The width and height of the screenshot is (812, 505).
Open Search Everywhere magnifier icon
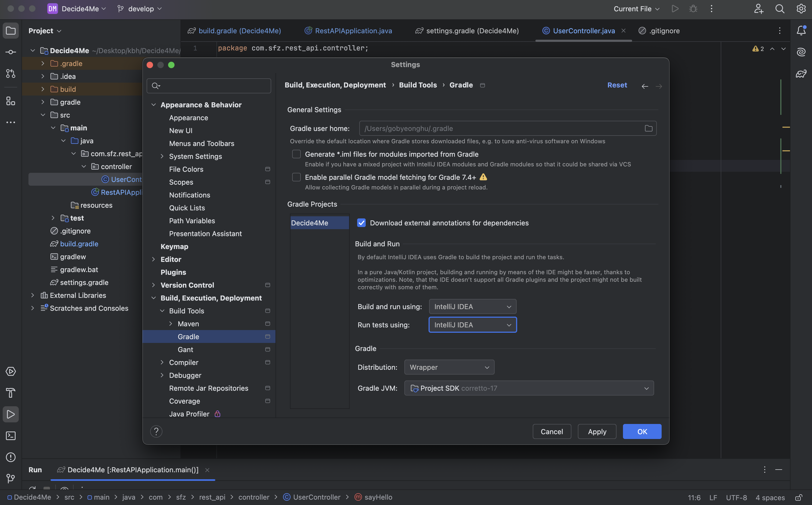tap(780, 9)
